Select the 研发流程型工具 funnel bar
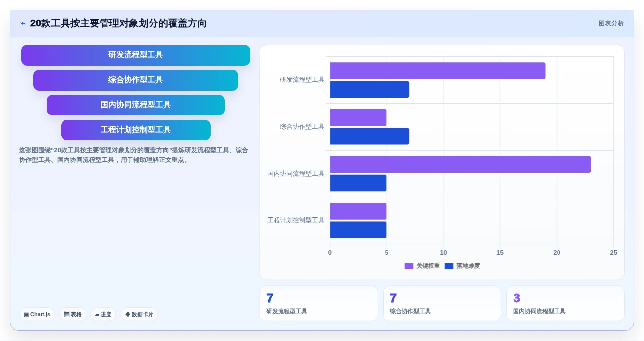 pyautogui.click(x=136, y=55)
